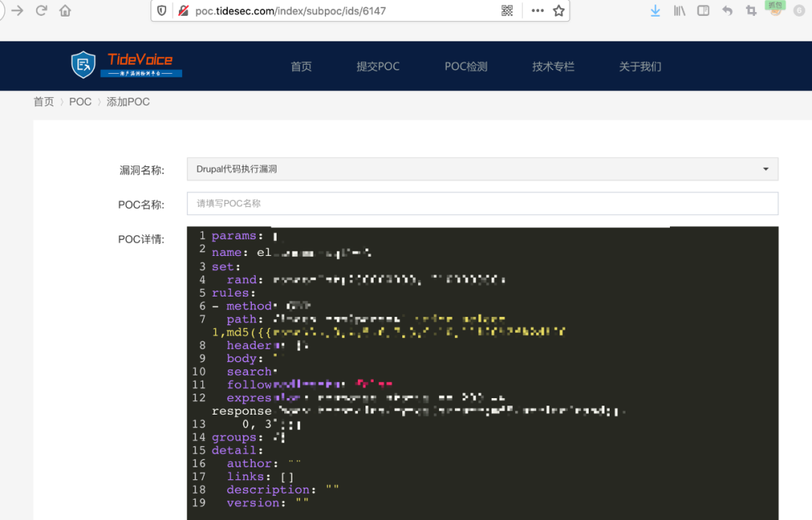
Task: Click the browser forward arrow
Action: click(17, 11)
